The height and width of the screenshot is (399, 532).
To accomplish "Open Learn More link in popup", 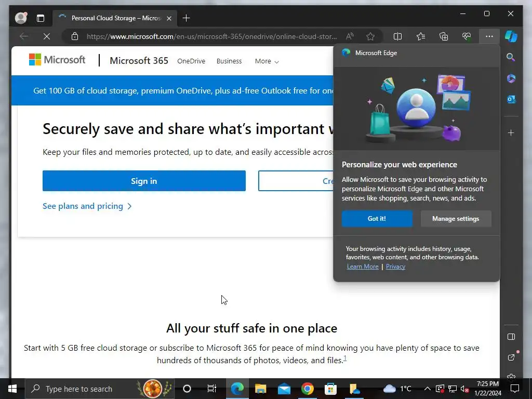I will point(363,267).
